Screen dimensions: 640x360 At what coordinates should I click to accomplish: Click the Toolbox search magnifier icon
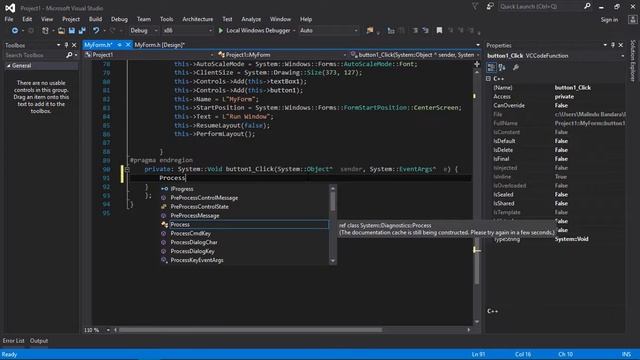(69, 55)
